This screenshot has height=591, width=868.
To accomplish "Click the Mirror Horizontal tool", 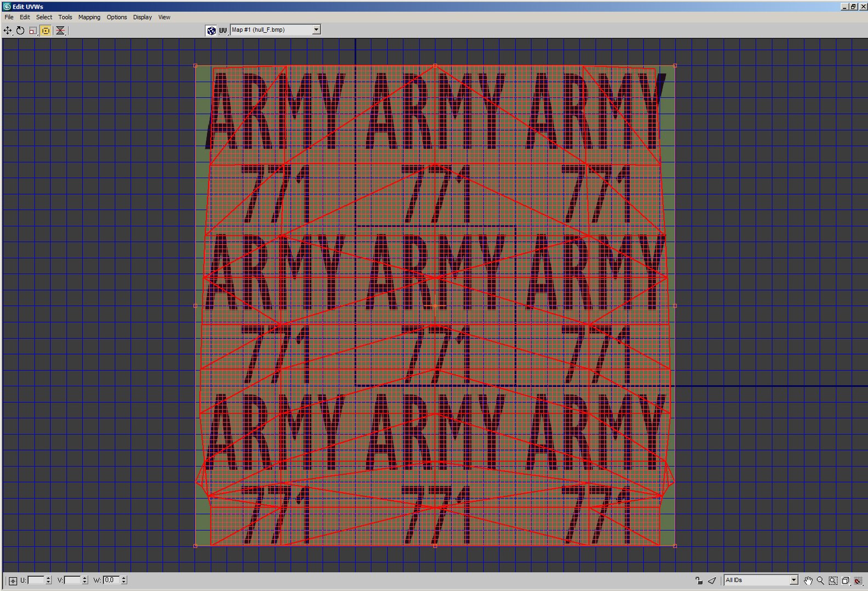I will 60,31.
